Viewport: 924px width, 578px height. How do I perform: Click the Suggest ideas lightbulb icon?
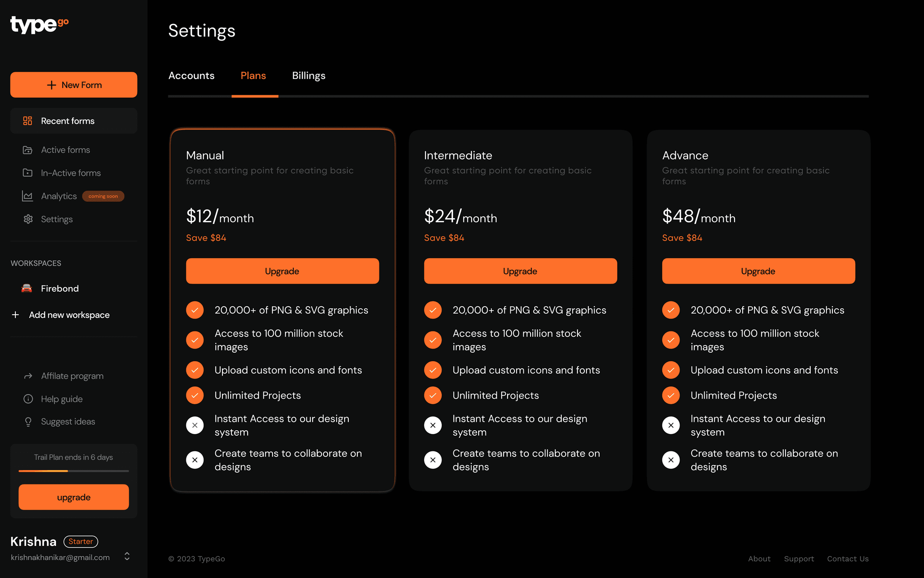coord(28,422)
